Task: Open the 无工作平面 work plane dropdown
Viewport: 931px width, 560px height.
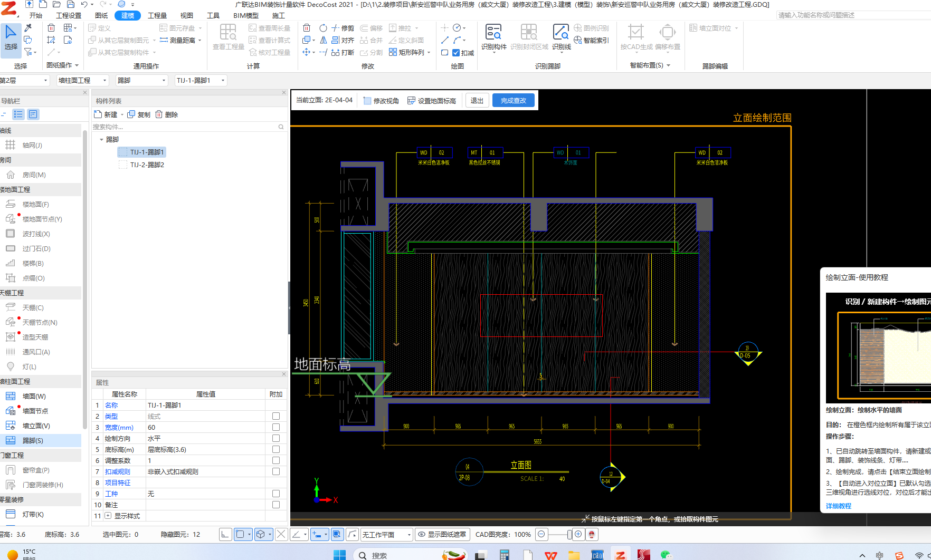Action: [386, 534]
